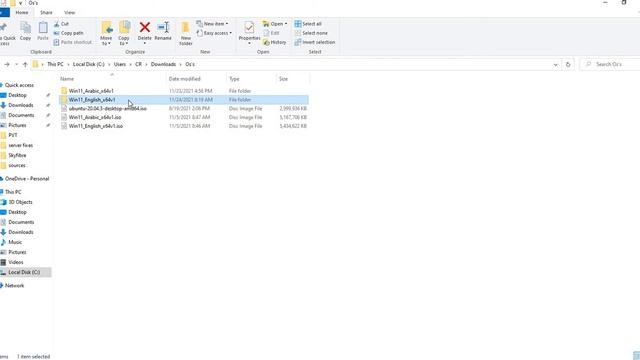Click This PC in the address bar
Viewport: 640px width, 360px height.
pos(55,64)
